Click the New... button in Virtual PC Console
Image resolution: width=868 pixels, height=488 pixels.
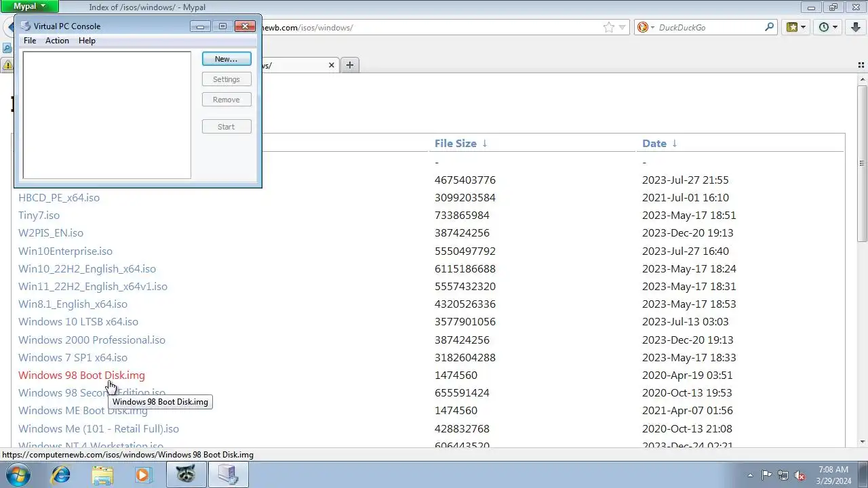226,59
